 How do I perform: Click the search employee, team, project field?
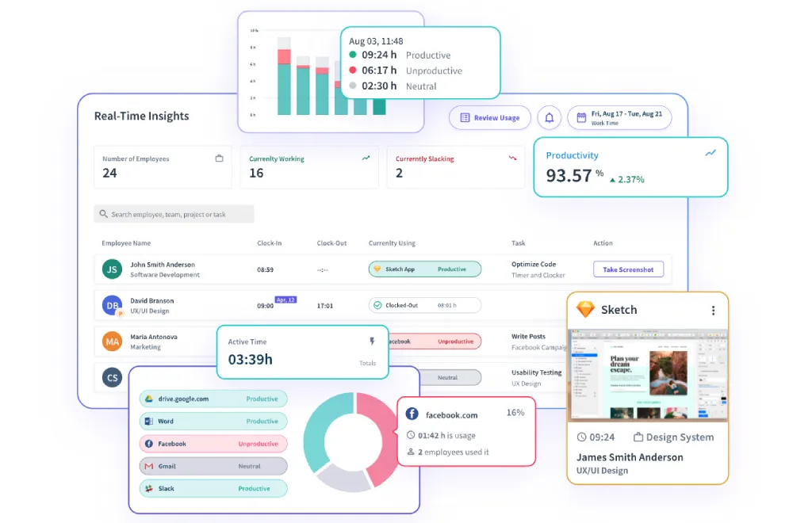(x=174, y=214)
